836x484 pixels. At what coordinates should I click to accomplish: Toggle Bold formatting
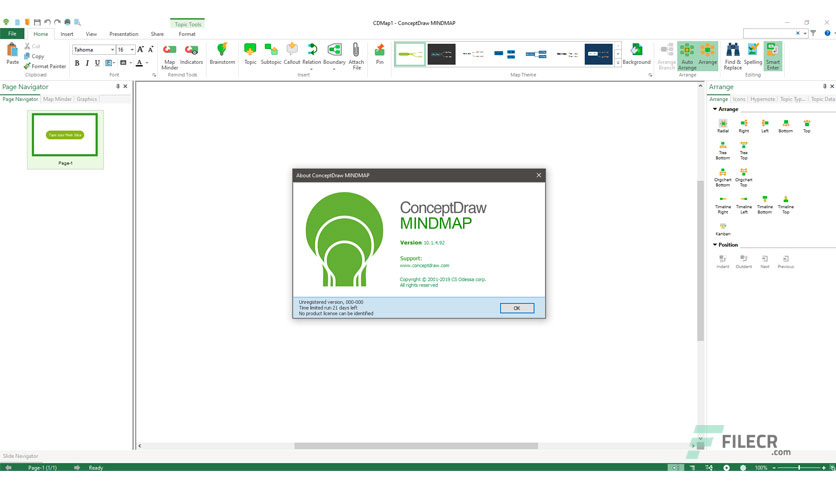[x=77, y=63]
